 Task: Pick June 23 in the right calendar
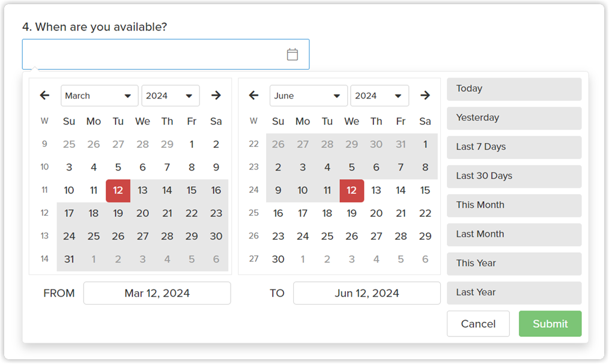278,236
